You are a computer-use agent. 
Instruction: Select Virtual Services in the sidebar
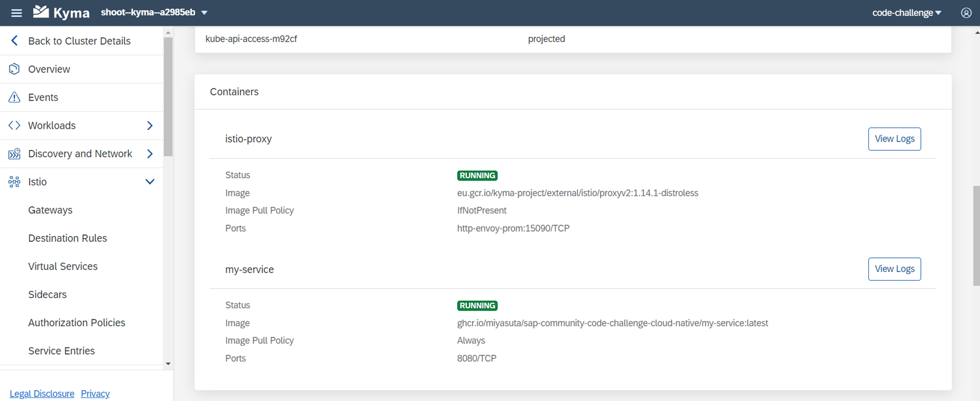point(63,266)
